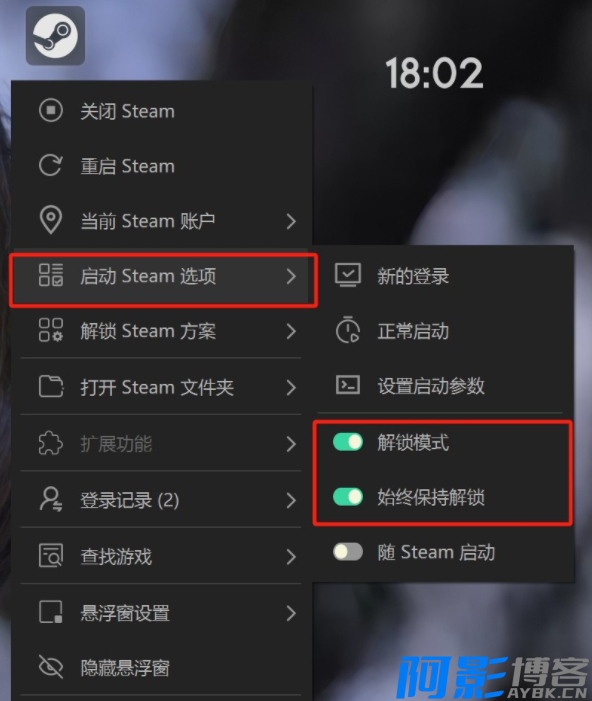Click the monitor icon beside 新的登录
Viewport: 592px width, 701px height.
coord(348,275)
